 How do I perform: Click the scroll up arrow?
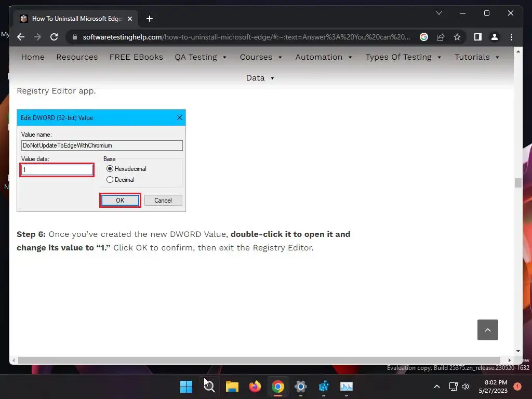[518, 51]
